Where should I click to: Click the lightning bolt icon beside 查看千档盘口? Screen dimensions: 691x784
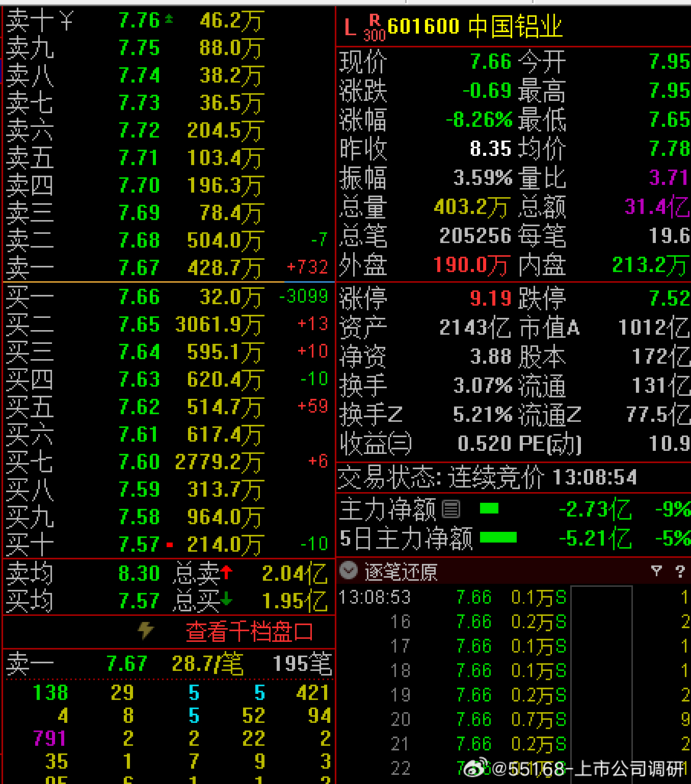[x=145, y=630]
